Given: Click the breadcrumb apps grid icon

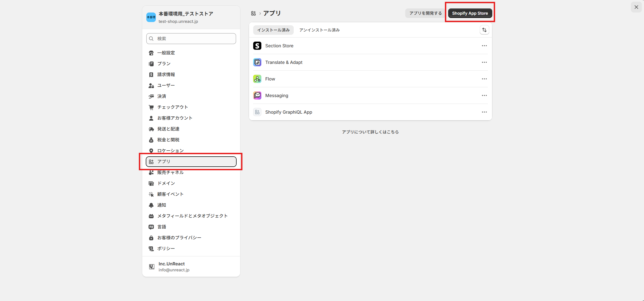Looking at the screenshot, I should 253,13.
